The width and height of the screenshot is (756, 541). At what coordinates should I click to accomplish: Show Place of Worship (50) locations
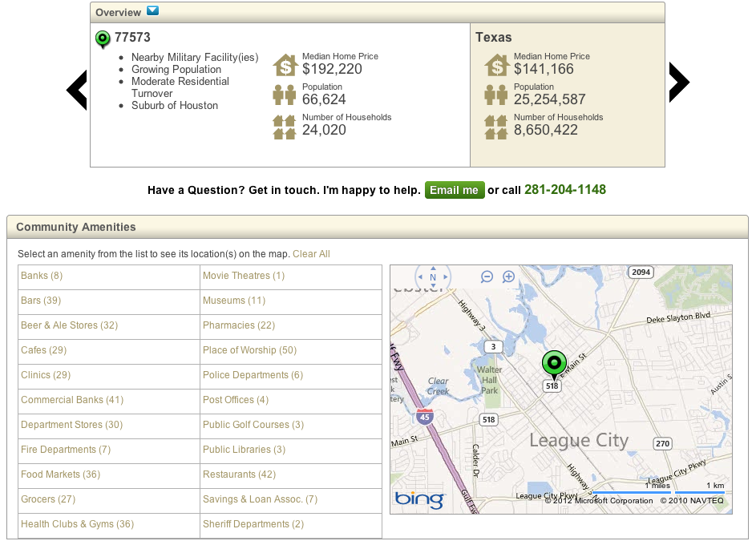(x=250, y=350)
